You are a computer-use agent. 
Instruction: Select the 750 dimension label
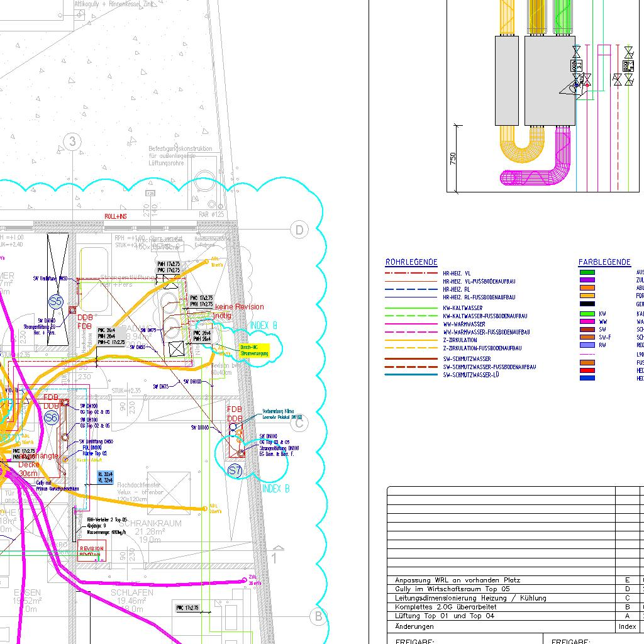pyautogui.click(x=453, y=158)
